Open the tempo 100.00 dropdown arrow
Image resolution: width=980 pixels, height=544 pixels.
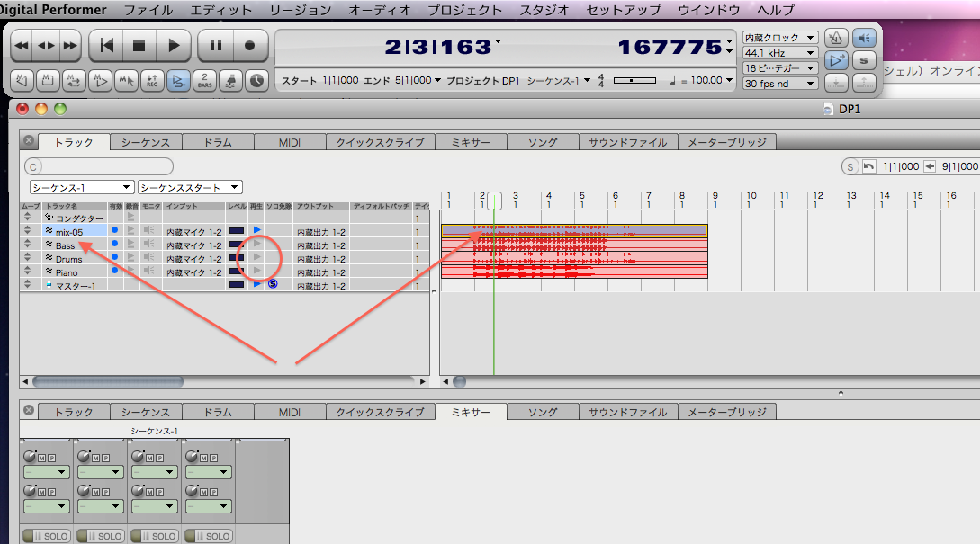[x=729, y=80]
